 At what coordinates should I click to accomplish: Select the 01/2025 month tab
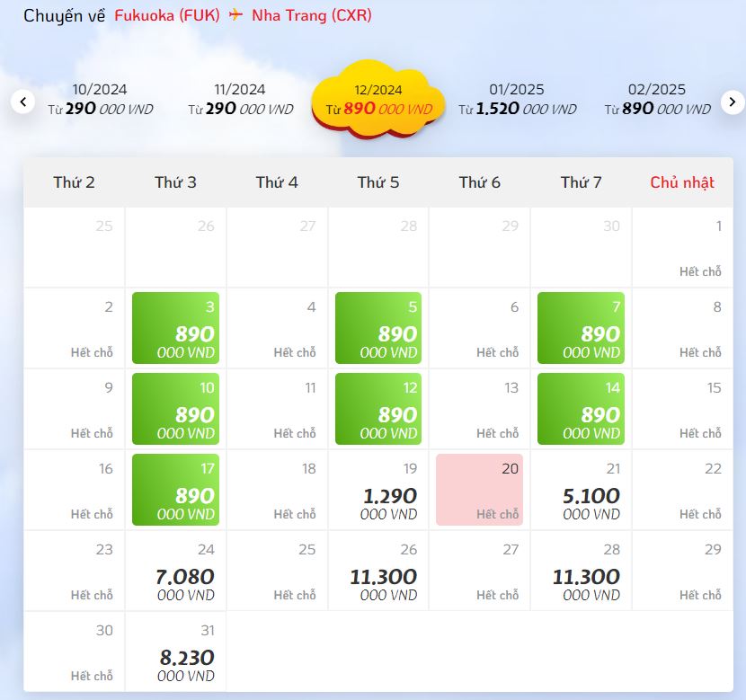coord(517,100)
